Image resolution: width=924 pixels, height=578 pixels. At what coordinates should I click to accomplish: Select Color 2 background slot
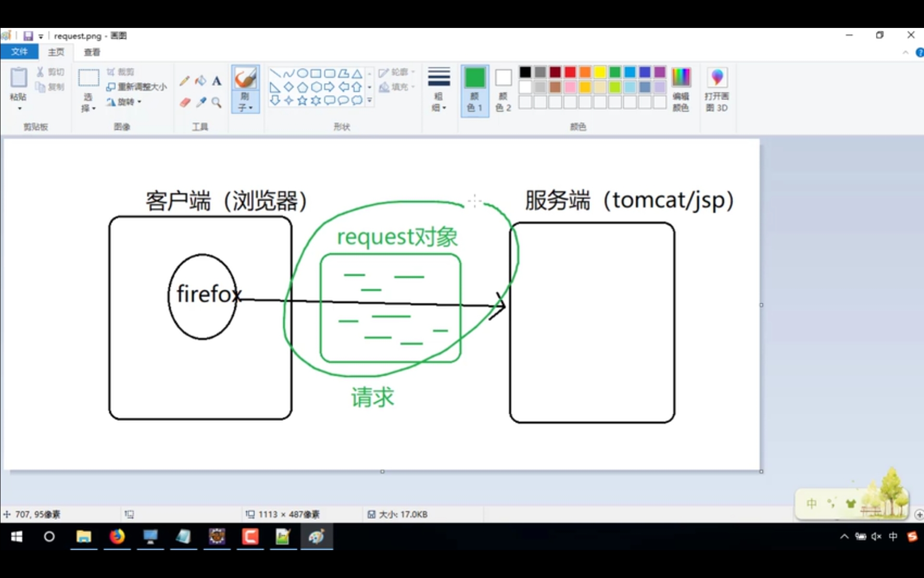point(503,90)
